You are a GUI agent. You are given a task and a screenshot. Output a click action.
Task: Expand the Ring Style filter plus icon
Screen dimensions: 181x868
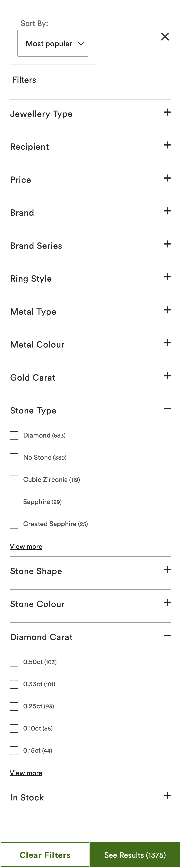click(x=167, y=277)
